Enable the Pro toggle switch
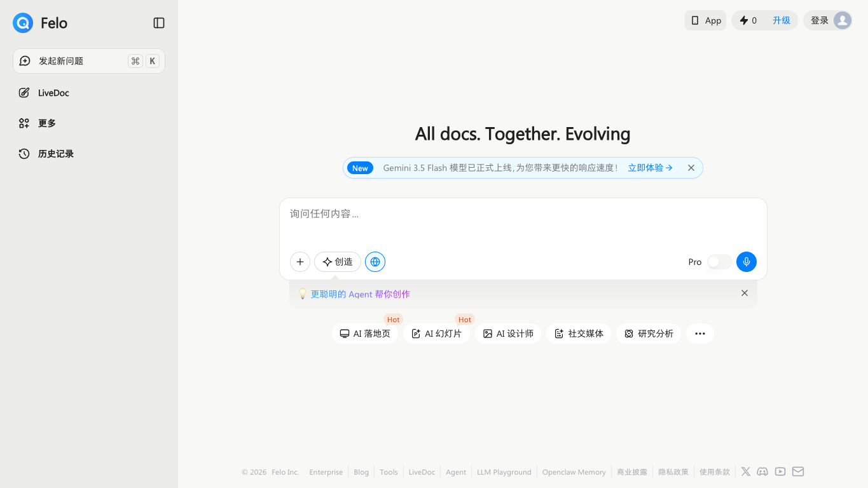This screenshot has width=868, height=488. coord(719,262)
